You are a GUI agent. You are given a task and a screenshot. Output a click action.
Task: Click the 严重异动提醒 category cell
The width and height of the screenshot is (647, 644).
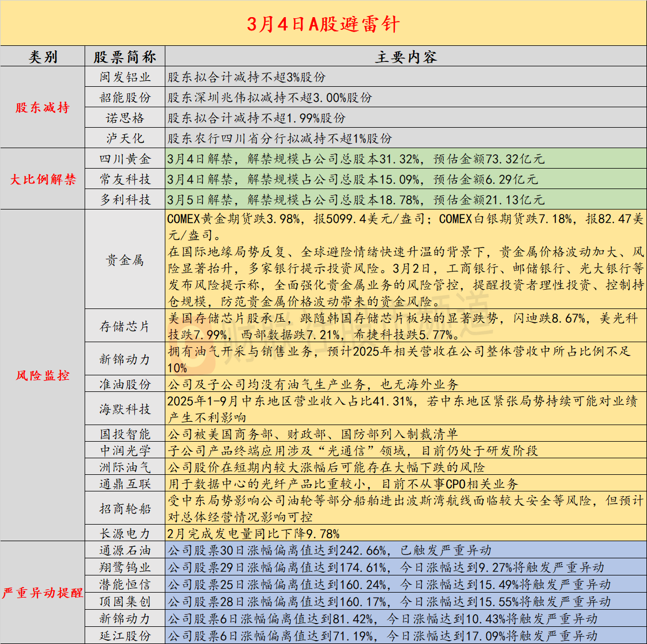pos(43,593)
